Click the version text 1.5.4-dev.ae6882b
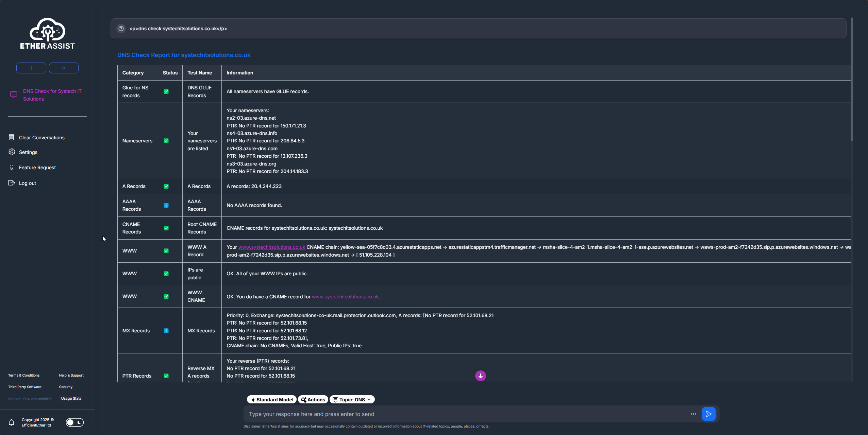This screenshot has width=868, height=435. [x=30, y=399]
